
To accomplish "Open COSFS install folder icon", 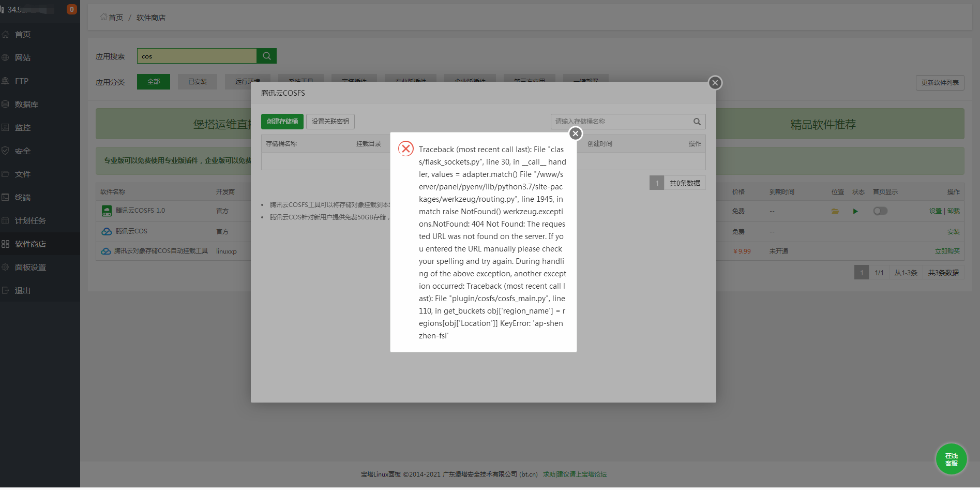I will pos(835,211).
